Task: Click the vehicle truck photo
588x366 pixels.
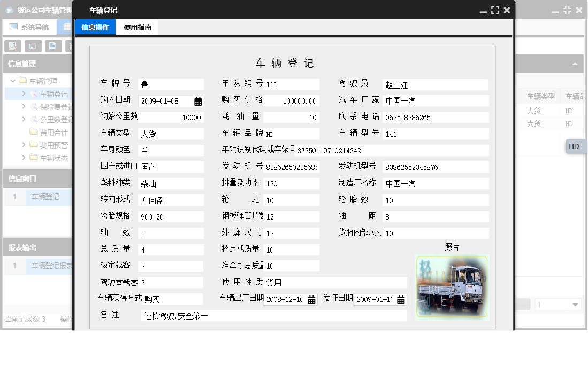Action: click(x=452, y=287)
